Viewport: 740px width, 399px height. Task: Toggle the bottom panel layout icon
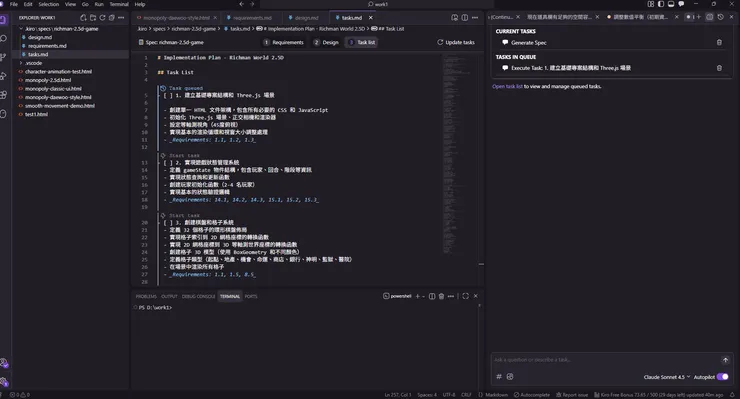click(671, 4)
